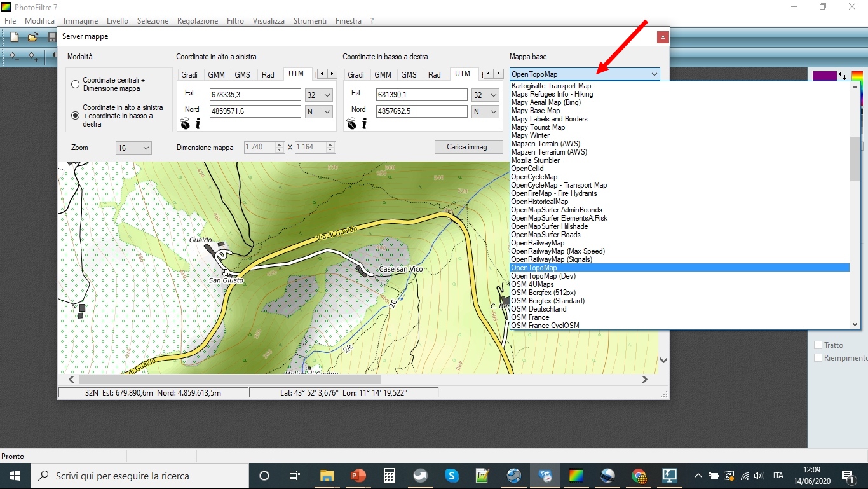Click the rainbow color gradient picker
Screen dimensions: 868x489
[x=857, y=76]
